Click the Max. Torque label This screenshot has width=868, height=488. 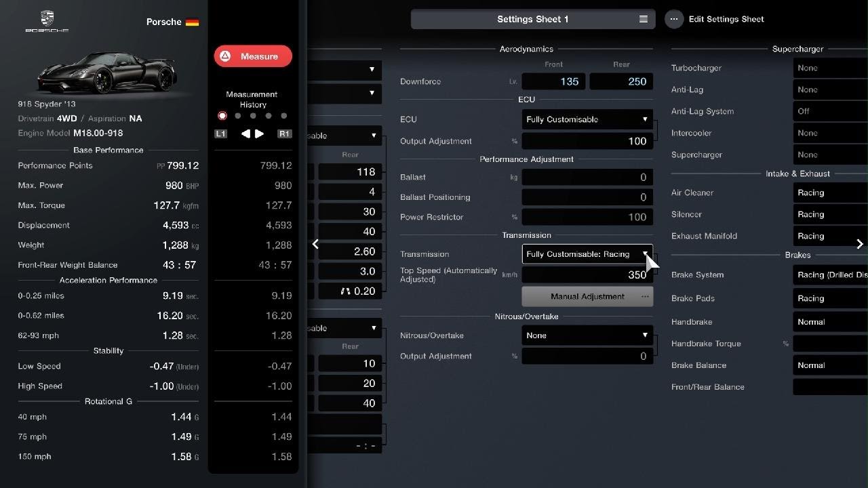click(x=40, y=205)
